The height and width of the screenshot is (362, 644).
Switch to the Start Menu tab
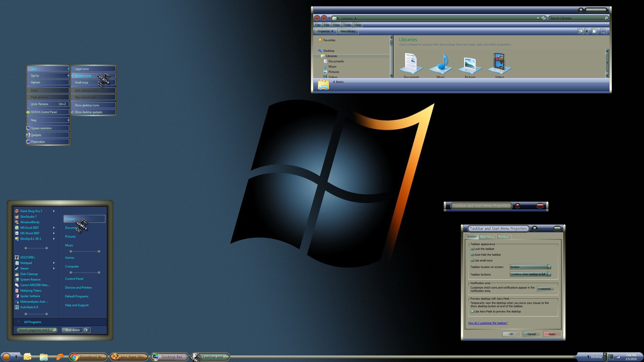(x=487, y=237)
